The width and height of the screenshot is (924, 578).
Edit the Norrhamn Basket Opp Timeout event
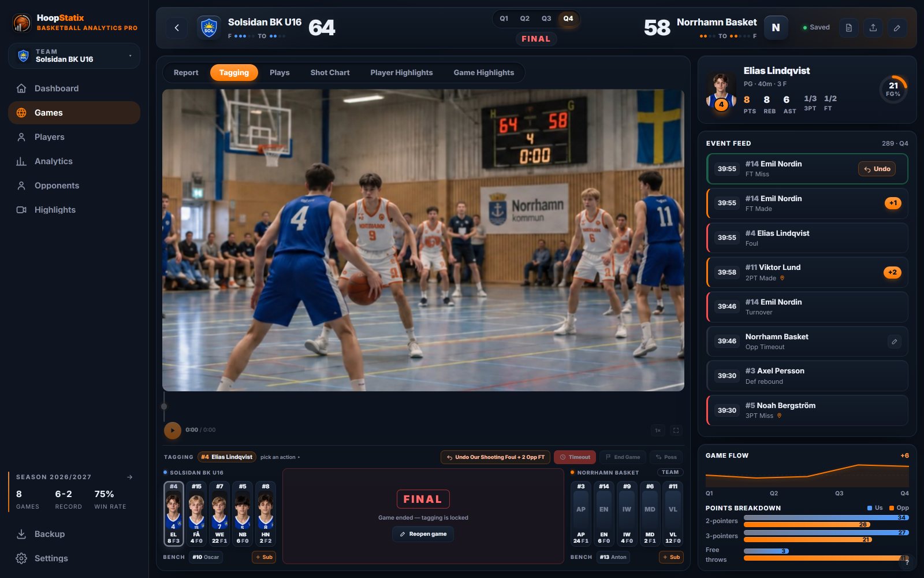894,342
